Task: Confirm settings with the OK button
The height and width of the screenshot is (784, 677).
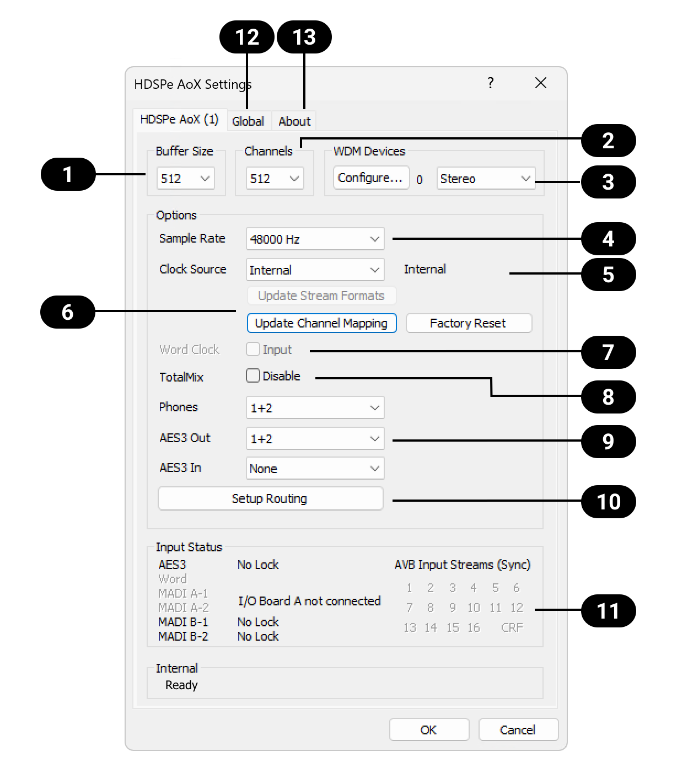Action: pyautogui.click(x=429, y=730)
